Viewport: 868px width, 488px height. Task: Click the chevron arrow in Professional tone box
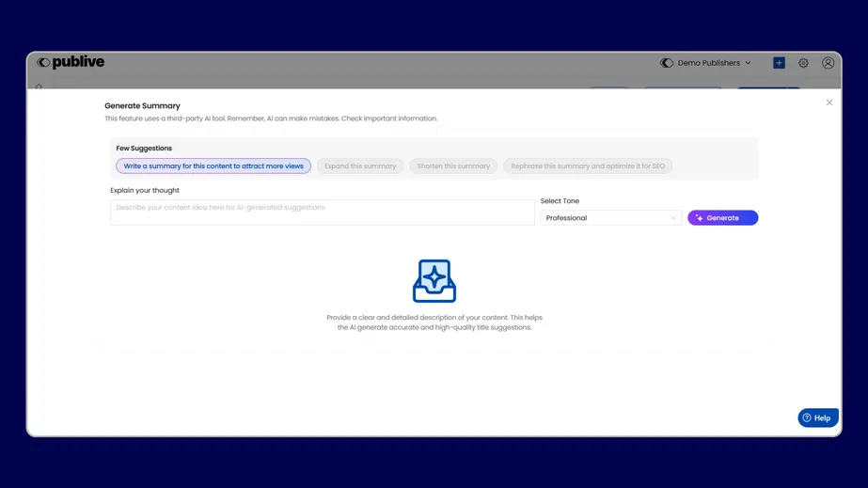[x=673, y=218]
